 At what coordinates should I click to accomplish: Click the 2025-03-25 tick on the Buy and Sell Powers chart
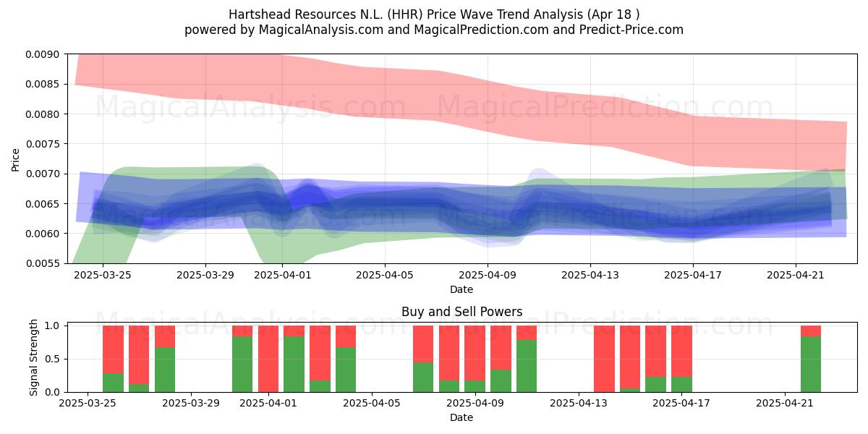pos(88,404)
